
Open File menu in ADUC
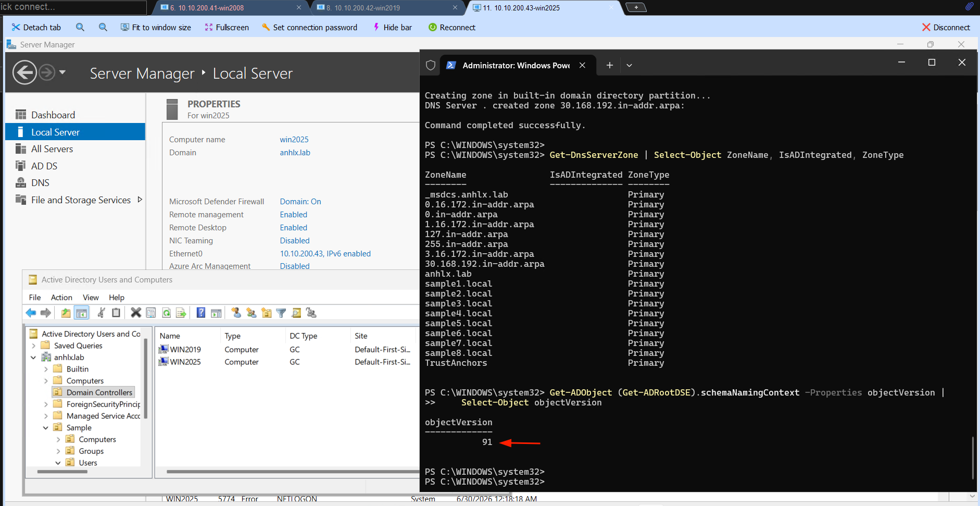pyautogui.click(x=35, y=298)
